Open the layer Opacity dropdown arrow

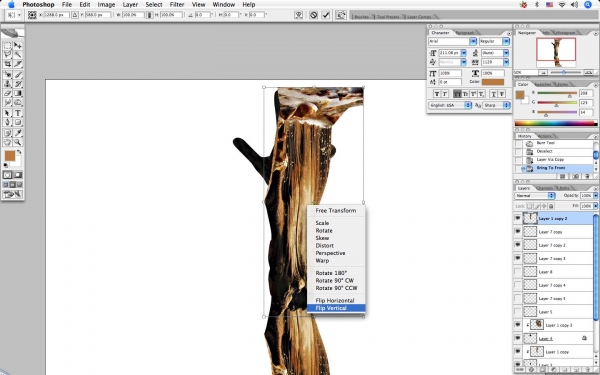[x=595, y=196]
